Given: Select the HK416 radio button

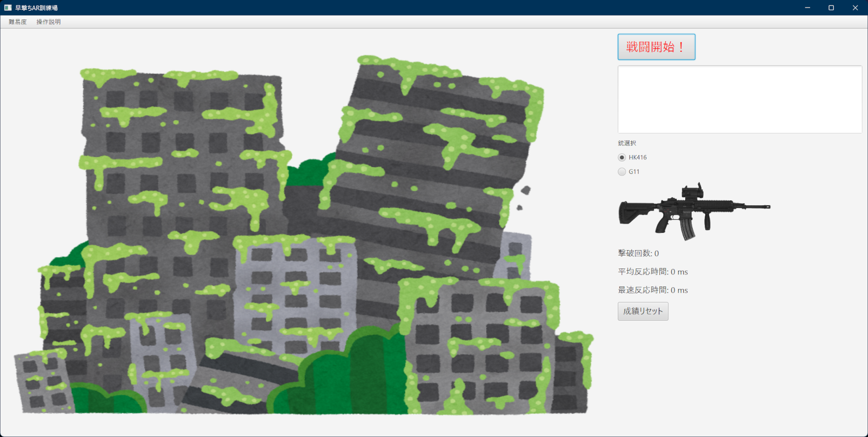Looking at the screenshot, I should [622, 158].
